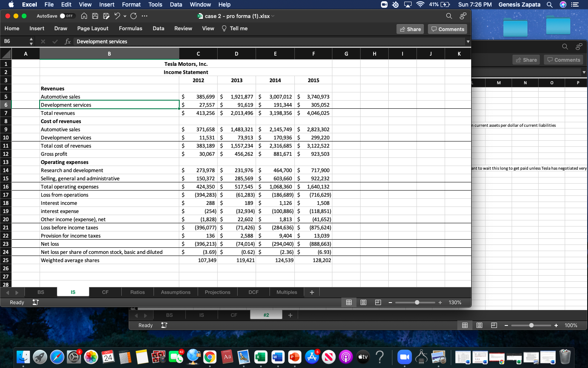The height and width of the screenshot is (368, 588).
Task: Switch to the BS sheet tab
Action: (x=41, y=292)
